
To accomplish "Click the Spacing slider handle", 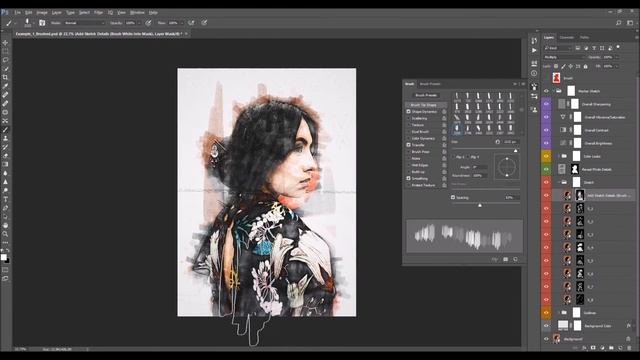I will coord(480,205).
